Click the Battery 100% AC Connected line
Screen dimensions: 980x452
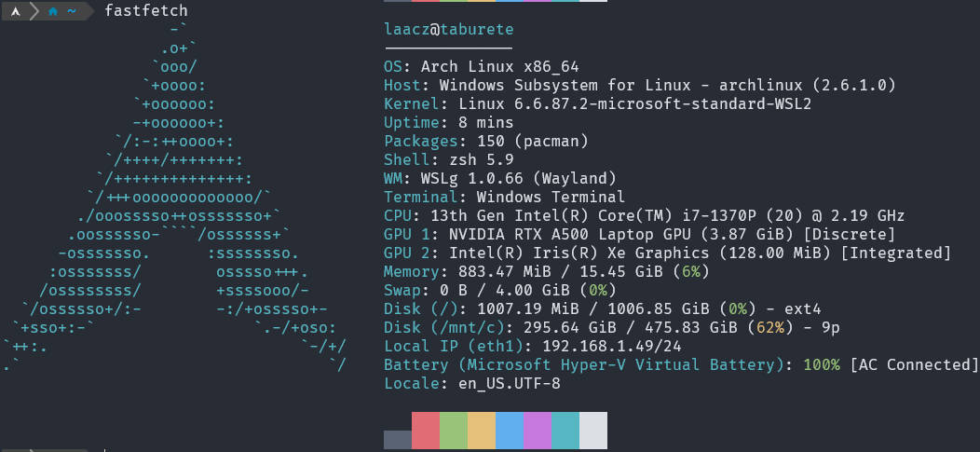point(681,364)
